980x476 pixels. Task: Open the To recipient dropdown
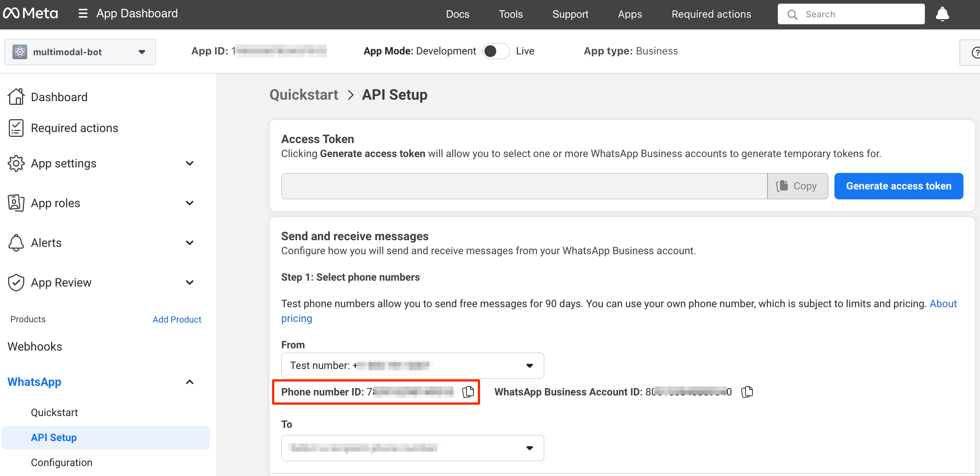click(x=412, y=448)
